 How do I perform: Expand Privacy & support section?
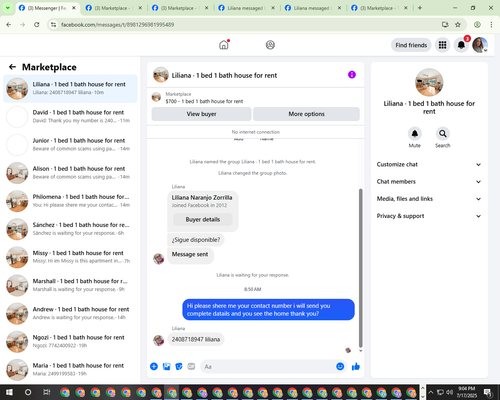click(429, 216)
